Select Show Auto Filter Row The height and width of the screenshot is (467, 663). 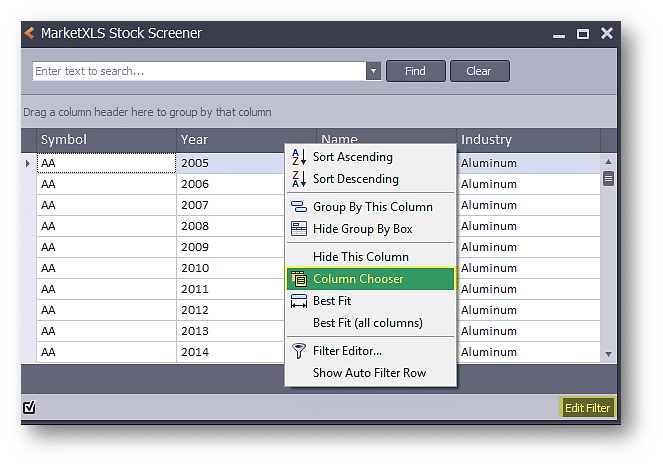click(369, 373)
